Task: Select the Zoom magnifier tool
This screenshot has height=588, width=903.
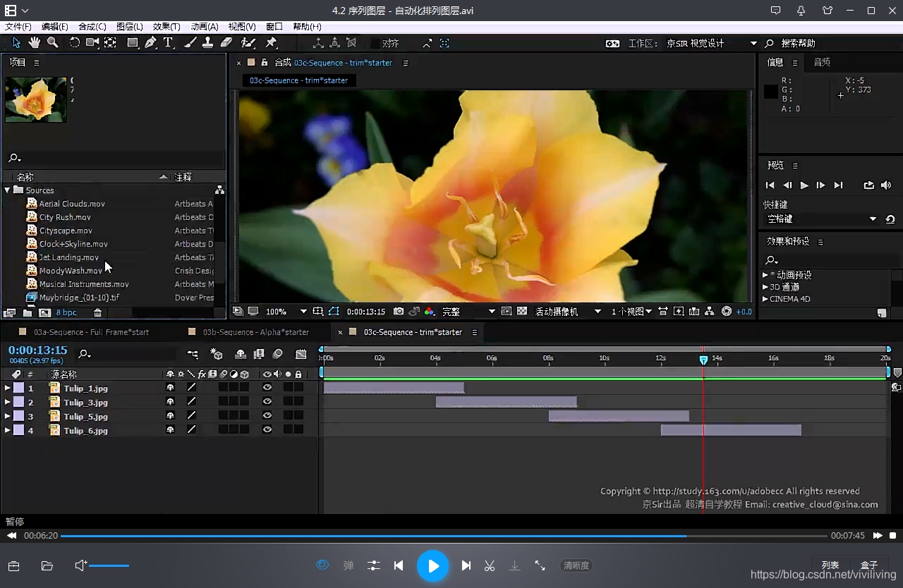Action: pyautogui.click(x=52, y=43)
